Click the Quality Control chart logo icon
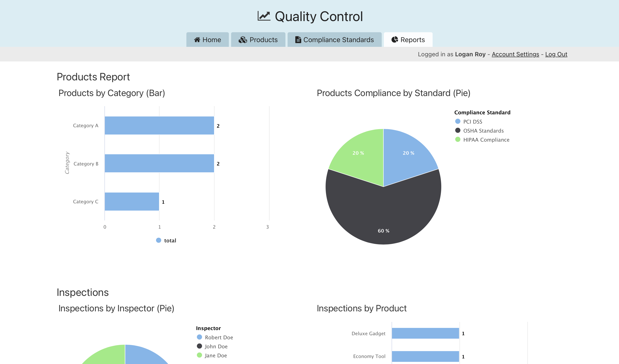The image size is (619, 364). point(264,16)
